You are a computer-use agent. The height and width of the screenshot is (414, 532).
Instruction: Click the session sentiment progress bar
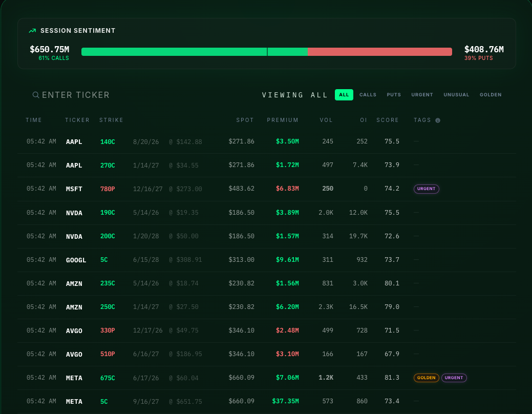click(266, 51)
